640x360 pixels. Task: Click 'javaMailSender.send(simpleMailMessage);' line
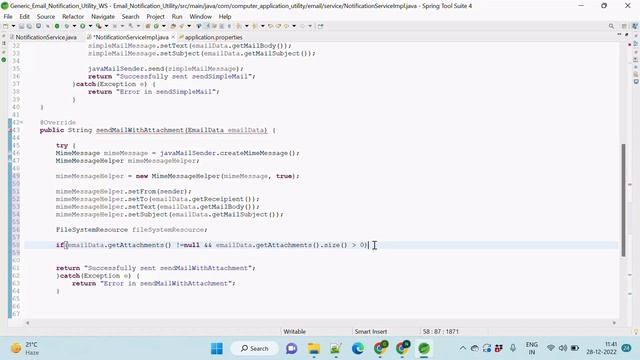[x=166, y=69]
